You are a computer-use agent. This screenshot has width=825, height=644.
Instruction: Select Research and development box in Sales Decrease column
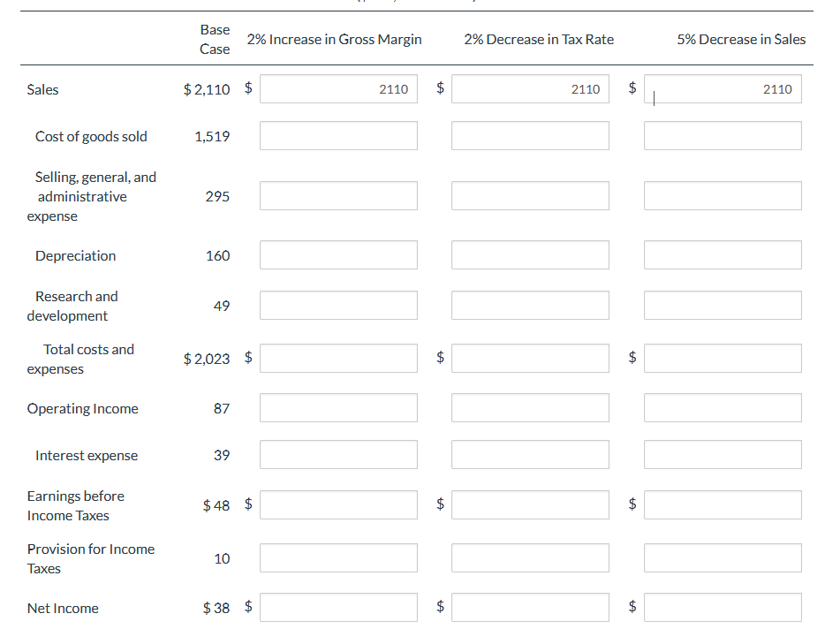tap(723, 306)
